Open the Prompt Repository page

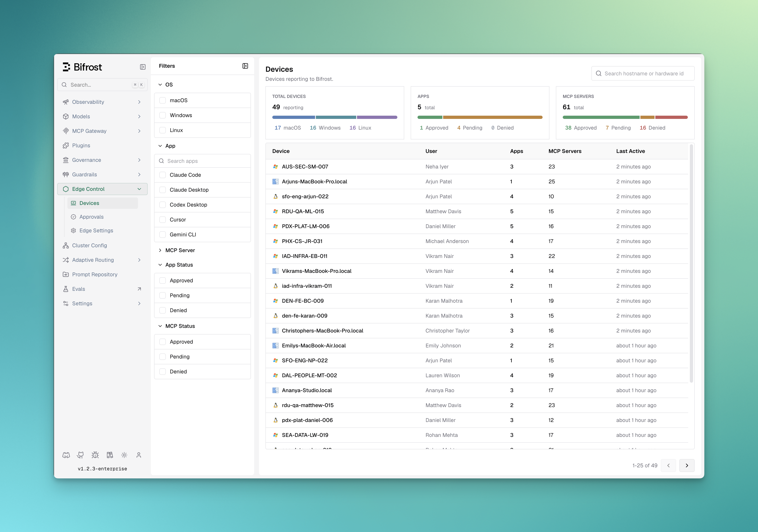tap(102, 274)
